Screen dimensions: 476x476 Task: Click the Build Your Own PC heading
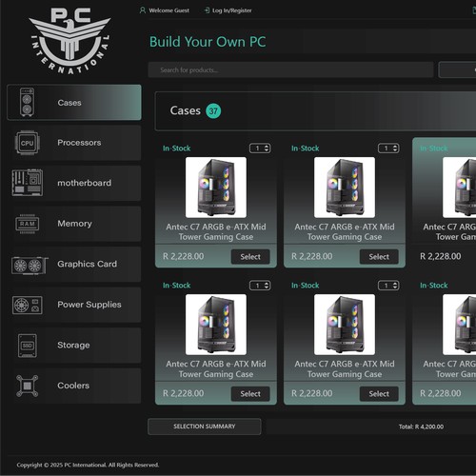208,42
